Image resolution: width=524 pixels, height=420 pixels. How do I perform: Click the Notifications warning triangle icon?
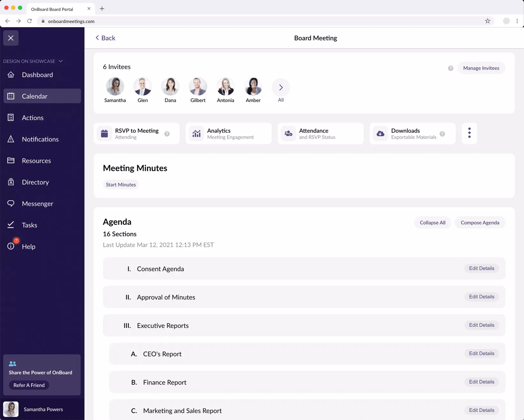point(11,139)
